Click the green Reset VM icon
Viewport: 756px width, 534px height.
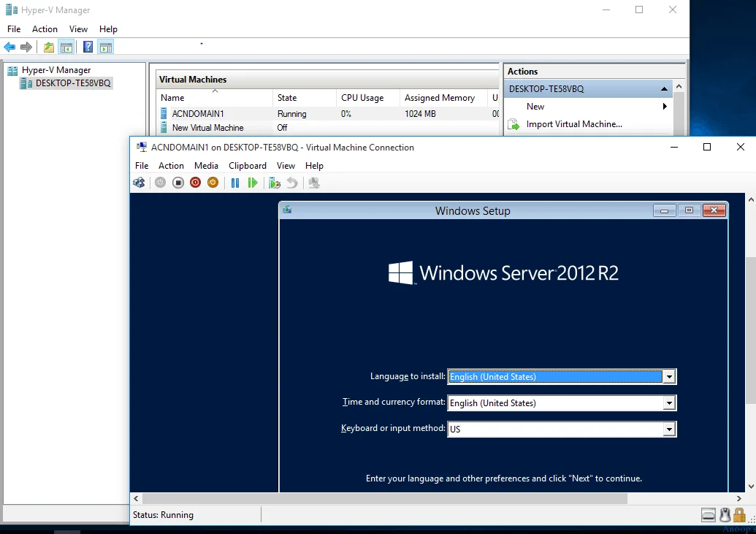pyautogui.click(x=253, y=183)
